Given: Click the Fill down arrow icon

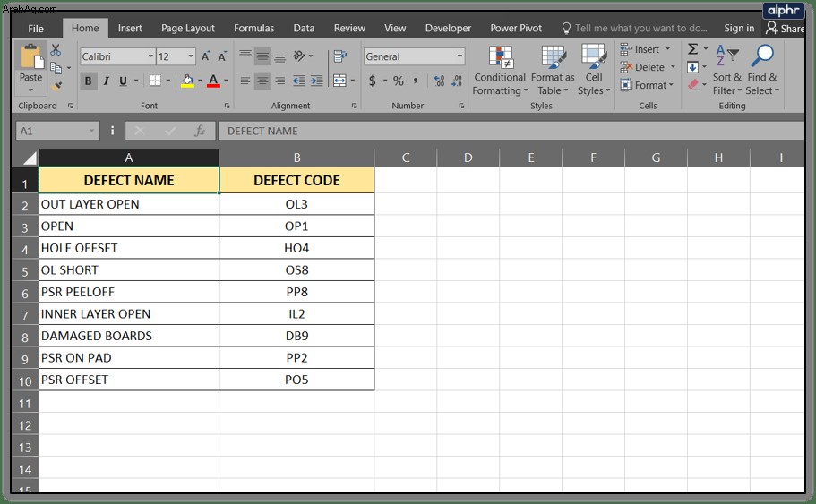Looking at the screenshot, I should (x=692, y=67).
